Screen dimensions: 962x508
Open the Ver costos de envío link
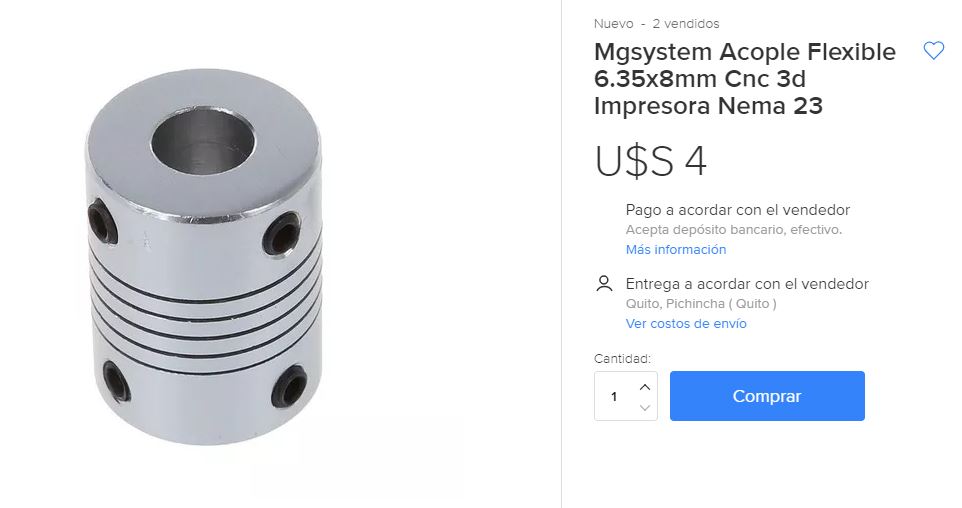pyautogui.click(x=686, y=323)
